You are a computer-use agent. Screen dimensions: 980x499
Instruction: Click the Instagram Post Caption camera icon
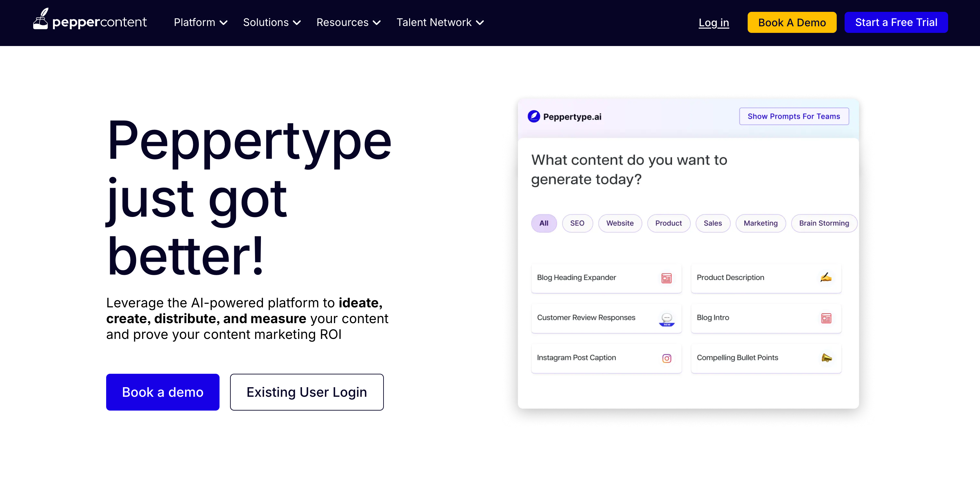(x=666, y=358)
